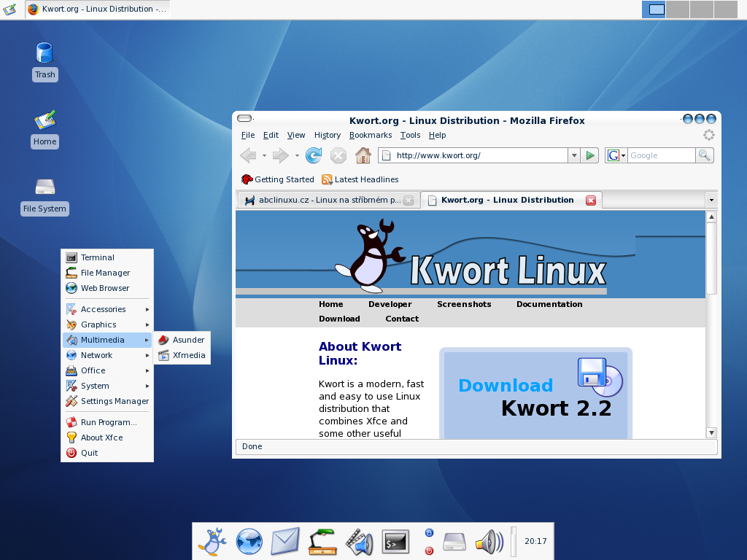Open the list all tabs dropdown
This screenshot has width=747, height=560.
pos(711,200)
